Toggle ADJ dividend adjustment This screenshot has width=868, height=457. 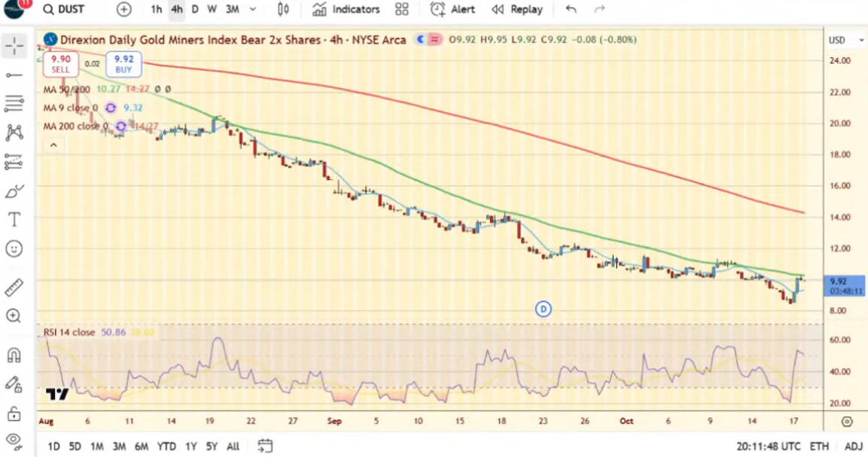853,446
